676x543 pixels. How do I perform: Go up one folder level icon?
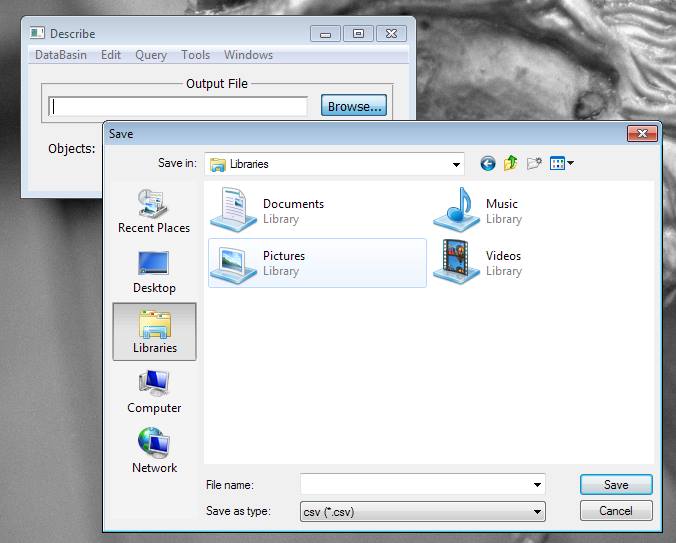tap(511, 164)
